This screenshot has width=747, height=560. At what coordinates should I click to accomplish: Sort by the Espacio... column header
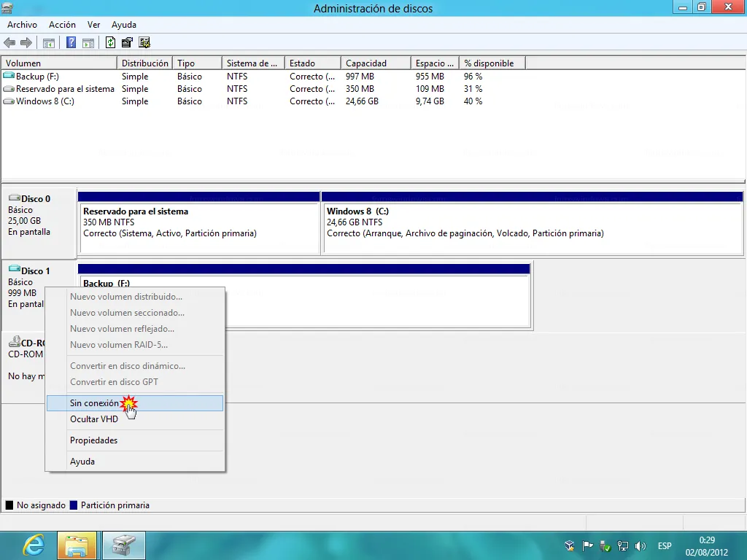[x=435, y=63]
